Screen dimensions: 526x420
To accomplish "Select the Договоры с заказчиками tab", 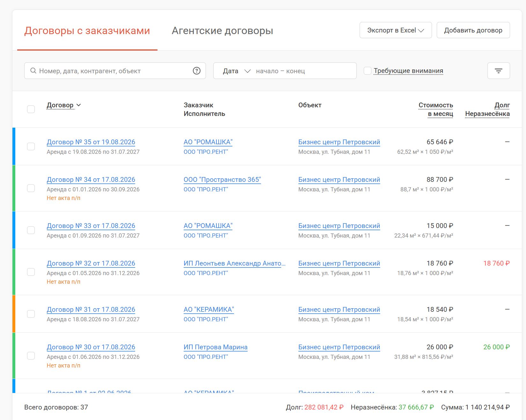I will pyautogui.click(x=87, y=31).
